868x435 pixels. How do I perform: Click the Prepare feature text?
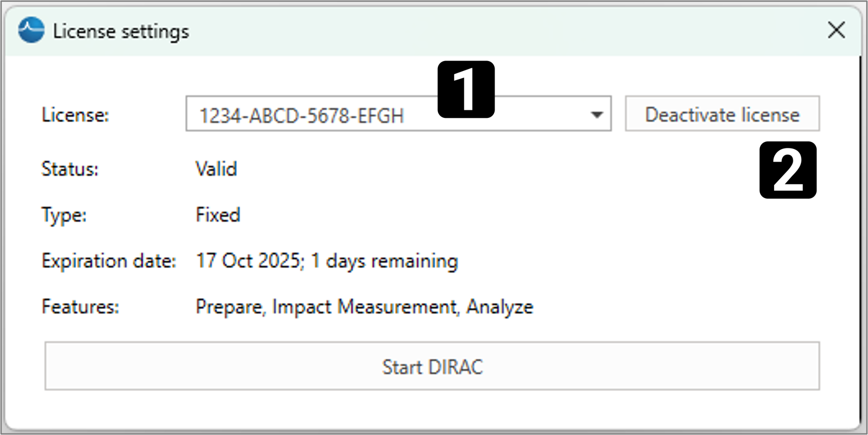coord(229,307)
